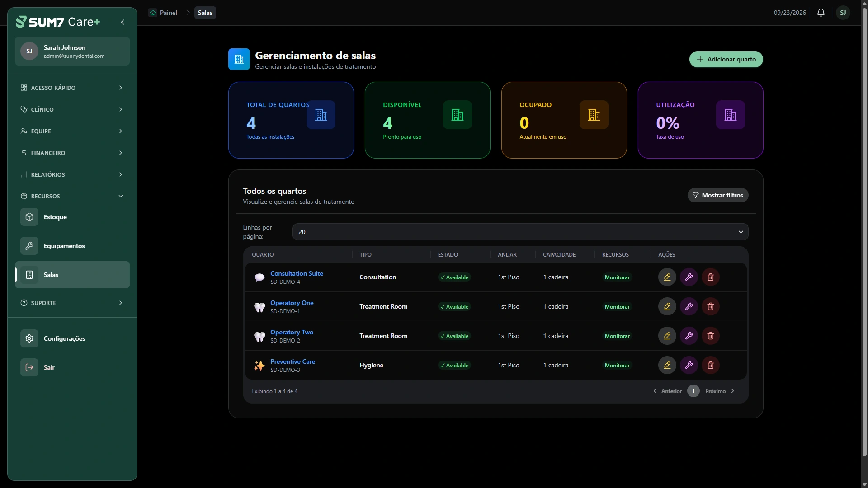The image size is (868, 488).
Task: Click the SJ avatar in top bar
Action: [x=843, y=13]
